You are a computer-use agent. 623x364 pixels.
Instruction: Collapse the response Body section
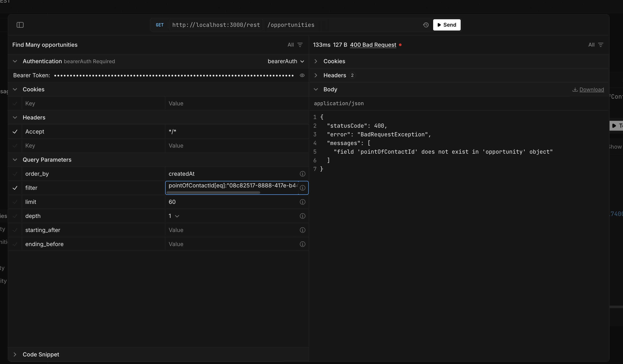tap(316, 89)
